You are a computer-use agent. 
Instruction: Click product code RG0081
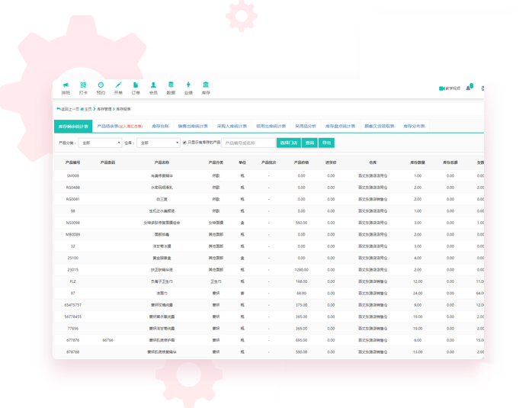(72, 199)
